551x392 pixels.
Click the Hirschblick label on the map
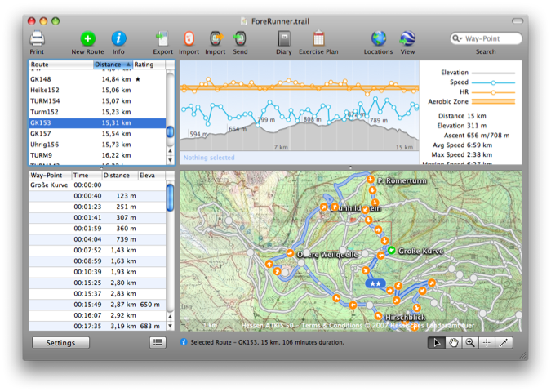point(405,318)
